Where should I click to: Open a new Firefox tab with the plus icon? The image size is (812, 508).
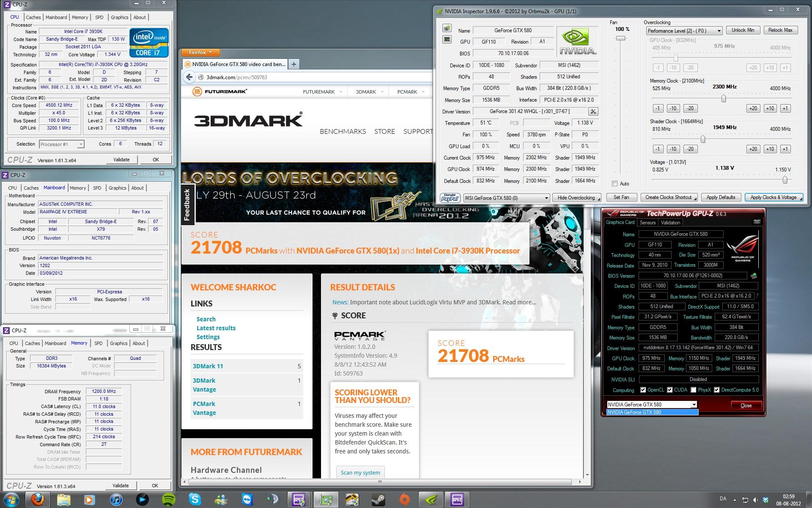(294, 64)
